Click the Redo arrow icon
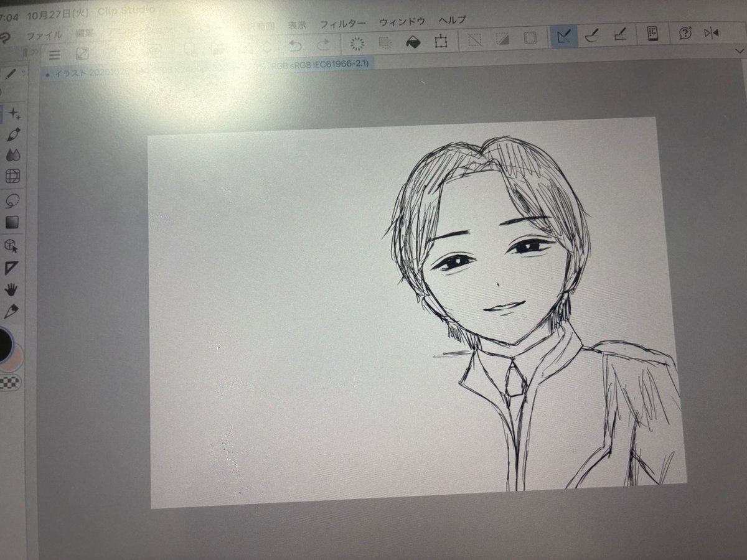 pos(324,44)
